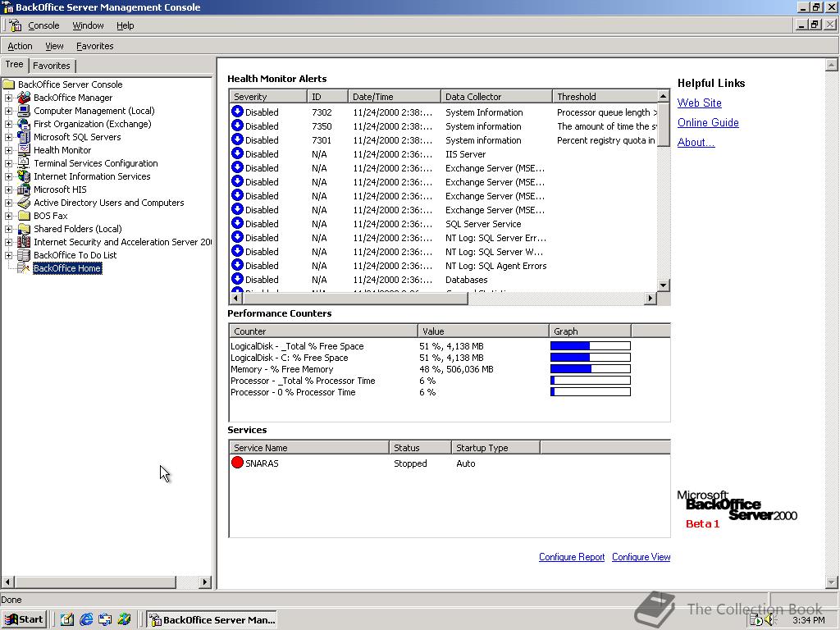Click the BackOffice Home tree icon
Screen dimensions: 840x630
[24, 268]
